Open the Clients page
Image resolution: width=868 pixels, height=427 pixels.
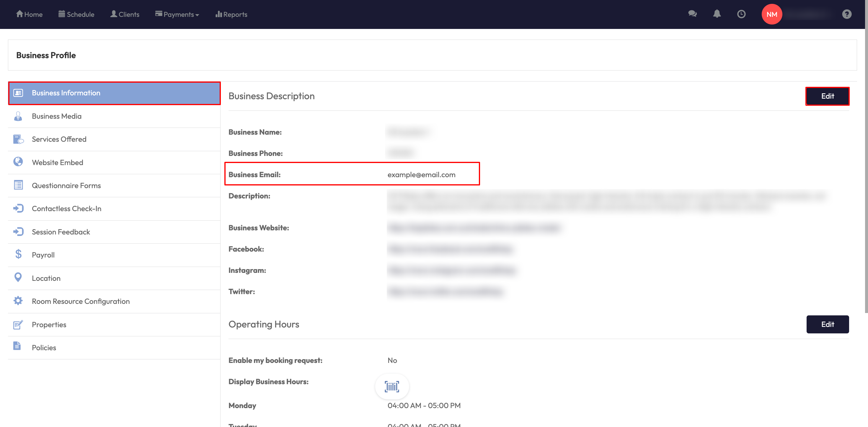point(125,14)
